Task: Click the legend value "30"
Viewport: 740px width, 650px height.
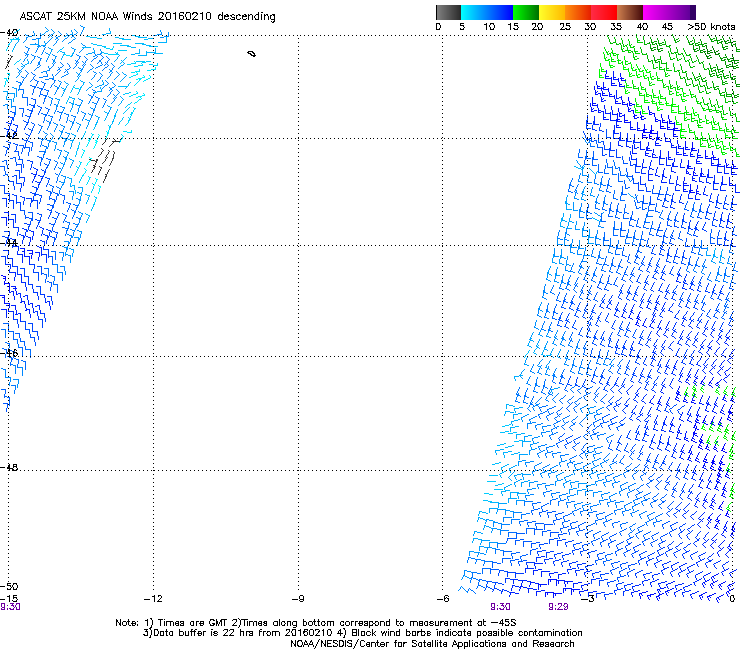Action: pos(590,27)
